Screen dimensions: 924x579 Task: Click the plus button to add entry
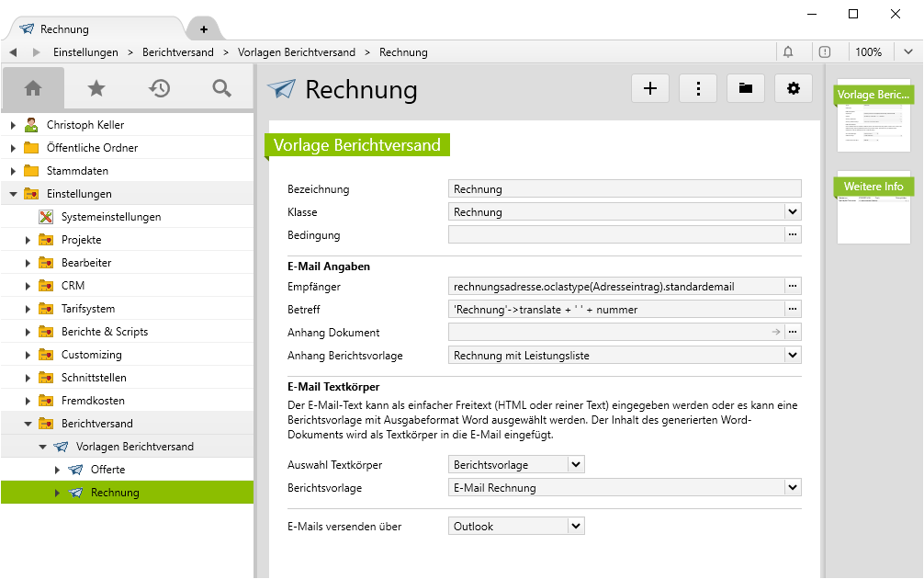(650, 88)
